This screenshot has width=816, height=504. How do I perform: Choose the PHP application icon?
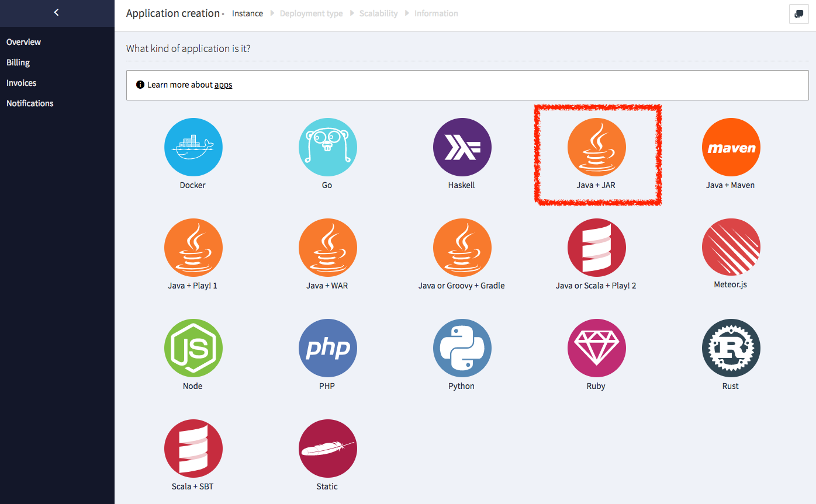pyautogui.click(x=327, y=348)
